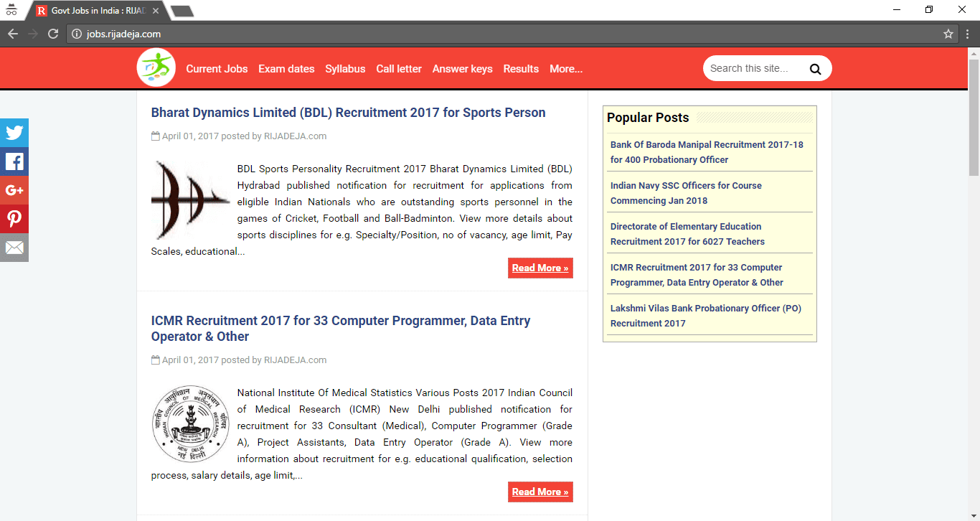
Task: Click the Popular Posts heading
Action: tap(648, 118)
